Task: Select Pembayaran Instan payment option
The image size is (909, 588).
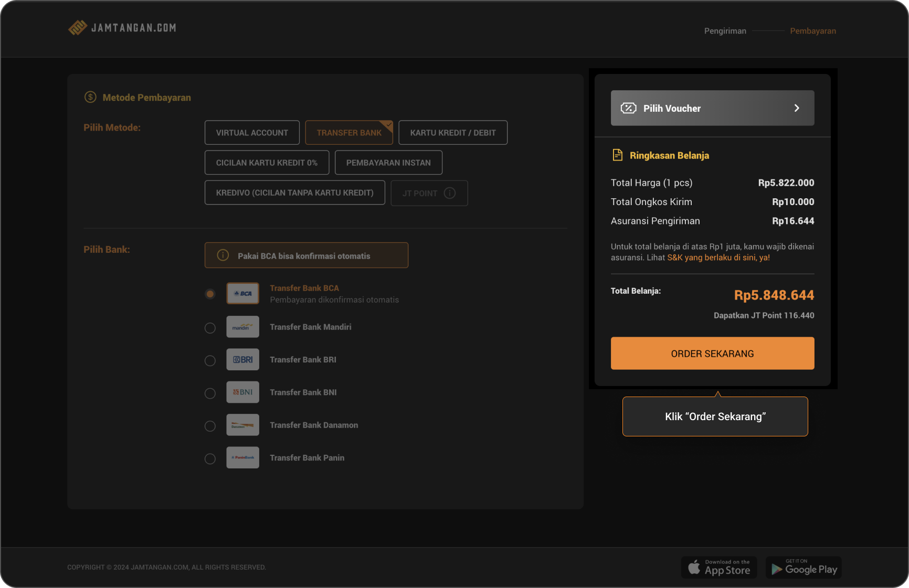Action: point(388,163)
